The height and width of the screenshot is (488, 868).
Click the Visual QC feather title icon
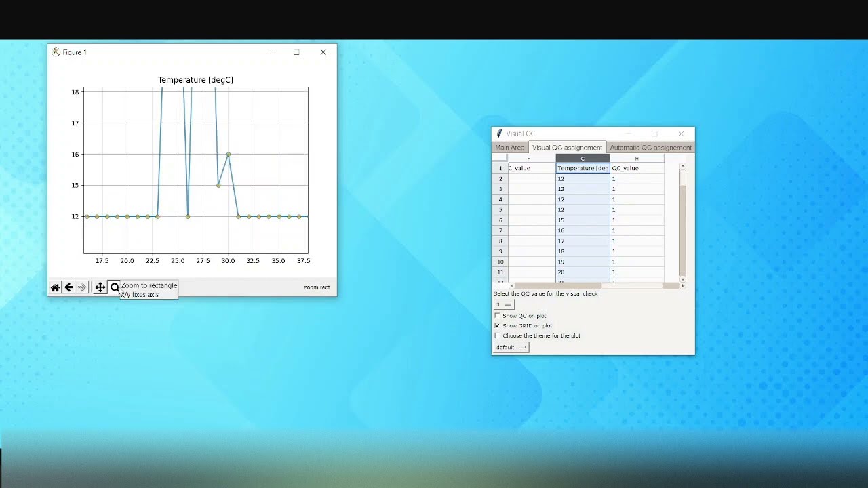pos(499,134)
